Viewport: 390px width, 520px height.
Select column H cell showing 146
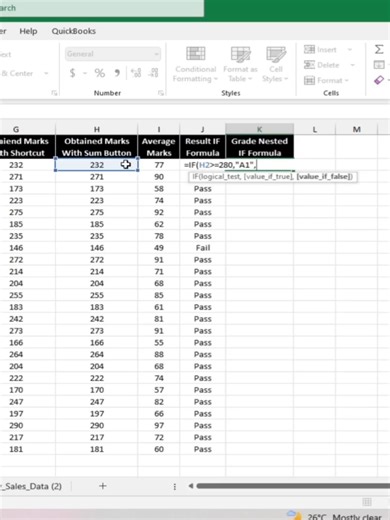click(x=97, y=248)
